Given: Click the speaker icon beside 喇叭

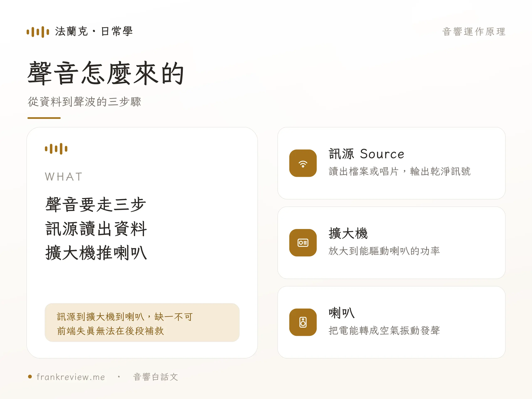Looking at the screenshot, I should coord(303,322).
